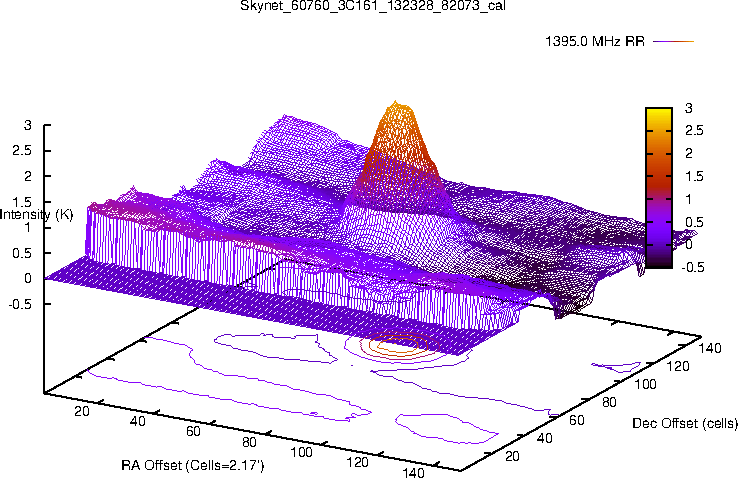The width and height of the screenshot is (738, 478).
Task: Click Intensity axis tick value 0.5
Action: (23, 253)
